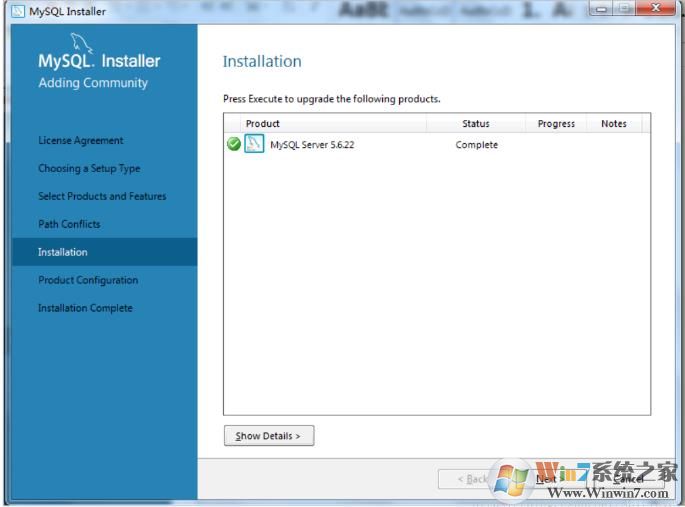Click the Status column header
The width and height of the screenshot is (685, 507).
(476, 124)
